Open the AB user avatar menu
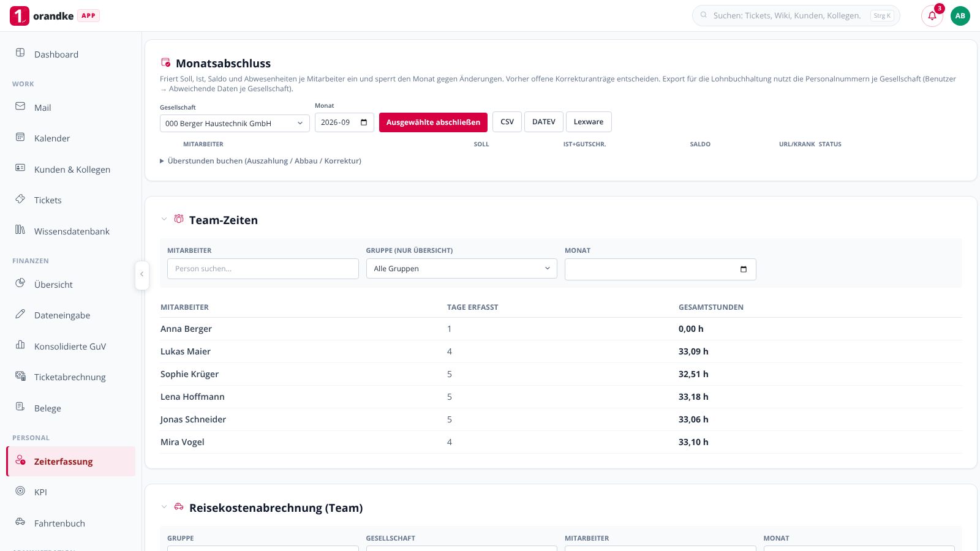The height and width of the screenshot is (551, 980). tap(960, 16)
